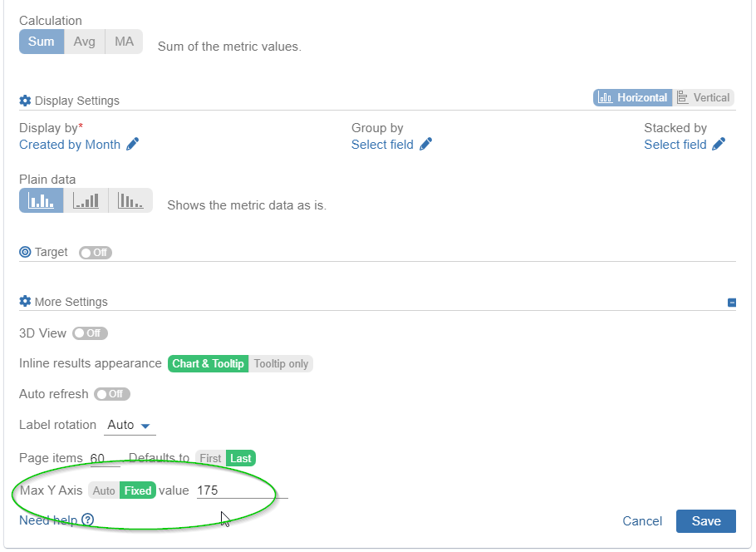Image resolution: width=756 pixels, height=552 pixels.
Task: Turn on 3D View
Action: (90, 333)
